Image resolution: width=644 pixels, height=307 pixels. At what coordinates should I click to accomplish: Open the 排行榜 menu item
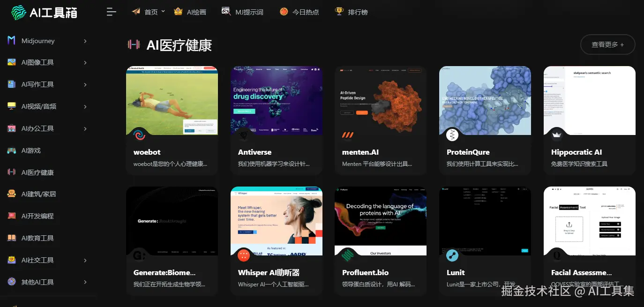click(x=358, y=12)
